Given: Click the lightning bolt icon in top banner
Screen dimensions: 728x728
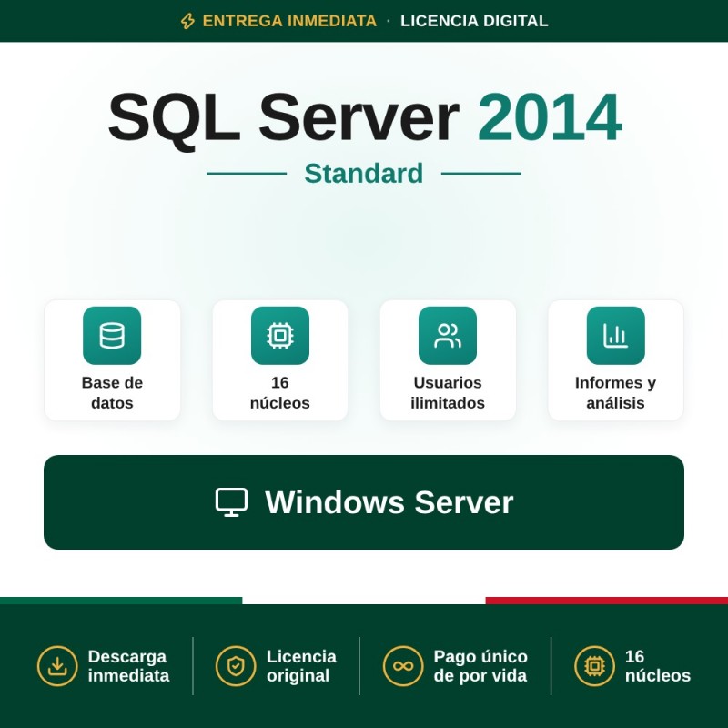Looking at the screenshot, I should coord(187,21).
